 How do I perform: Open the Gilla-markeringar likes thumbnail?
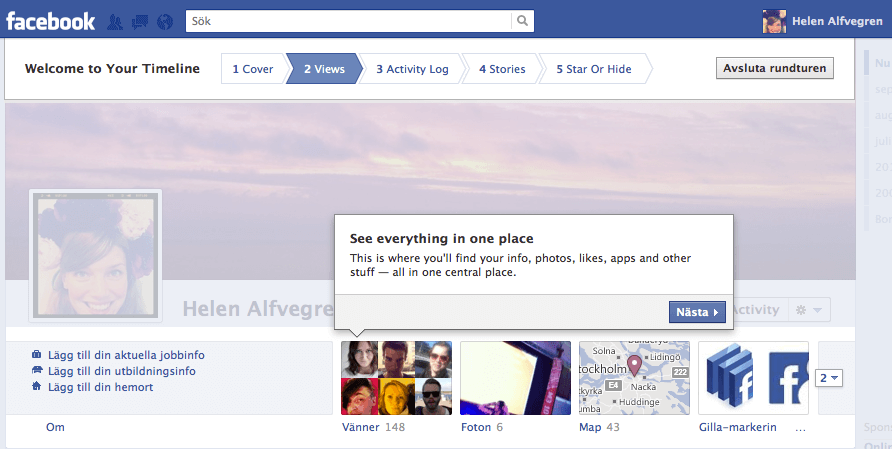[753, 378]
